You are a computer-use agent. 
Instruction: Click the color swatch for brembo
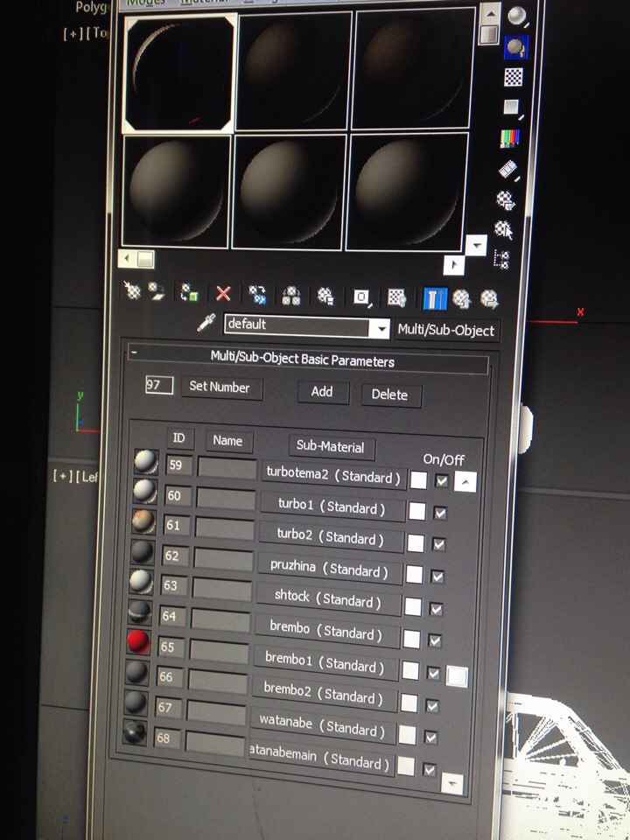(x=411, y=639)
